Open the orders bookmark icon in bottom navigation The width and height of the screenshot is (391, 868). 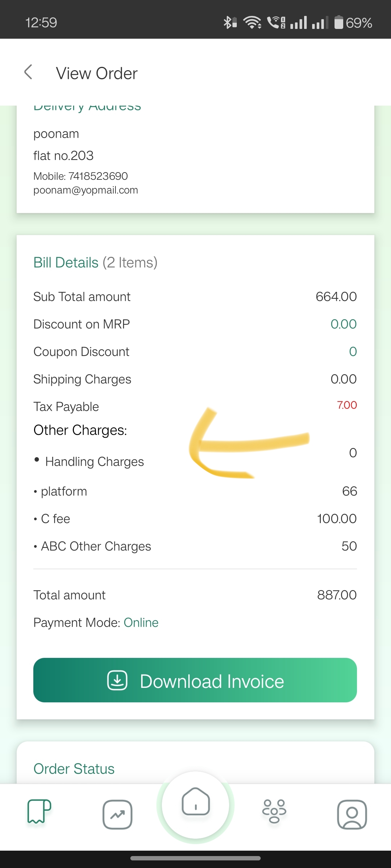39,811
